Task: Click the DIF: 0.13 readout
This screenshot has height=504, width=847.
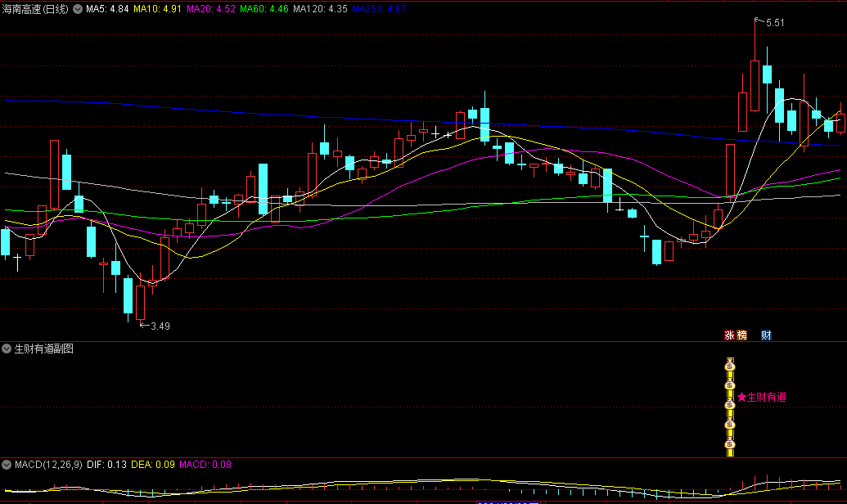Action: click(x=106, y=465)
